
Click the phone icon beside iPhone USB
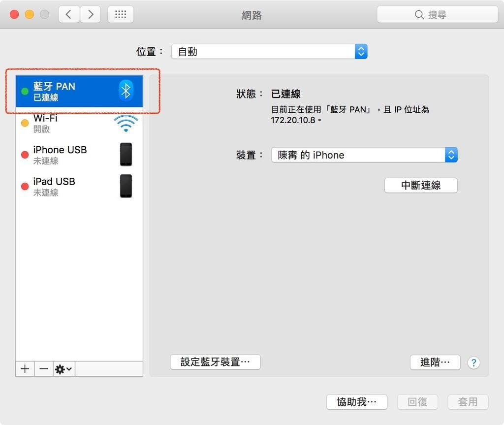[126, 155]
